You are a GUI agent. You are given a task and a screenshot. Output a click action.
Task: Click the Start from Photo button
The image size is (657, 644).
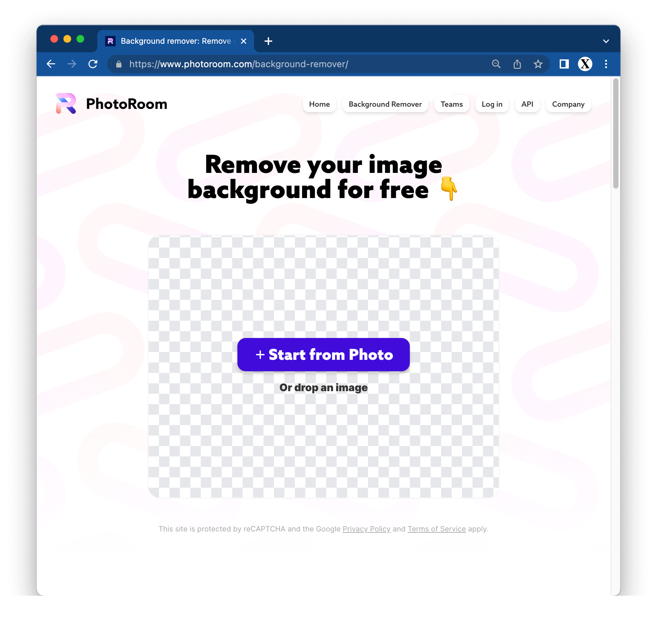click(x=324, y=354)
